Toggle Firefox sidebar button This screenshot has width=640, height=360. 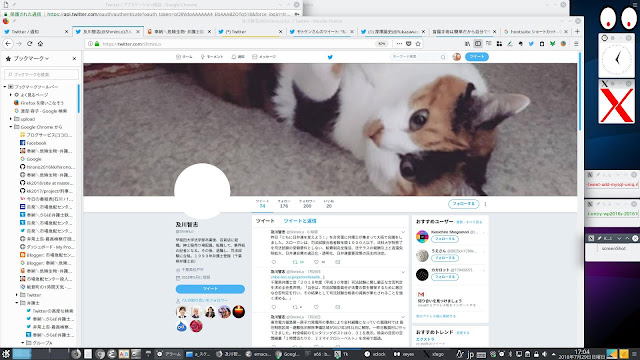click(478, 44)
